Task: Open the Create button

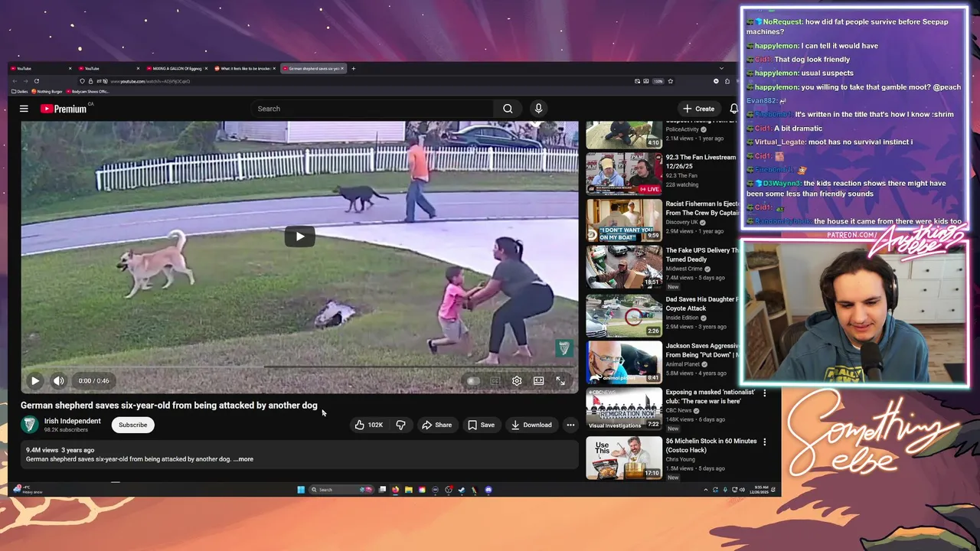Action: tap(699, 109)
